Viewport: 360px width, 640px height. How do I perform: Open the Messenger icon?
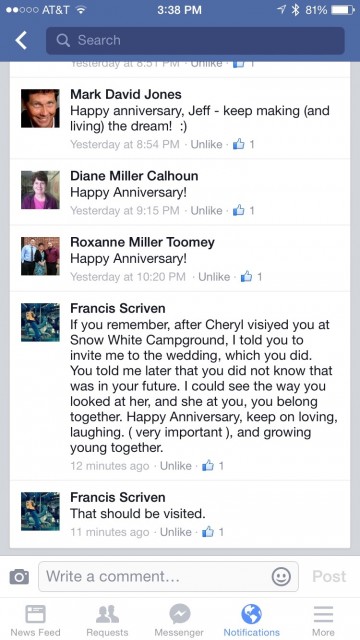coord(179,620)
